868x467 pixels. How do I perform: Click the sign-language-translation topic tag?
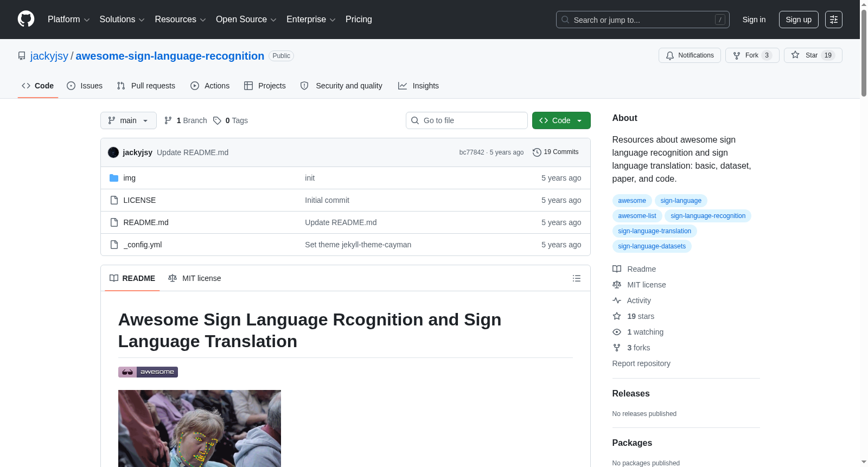(654, 231)
